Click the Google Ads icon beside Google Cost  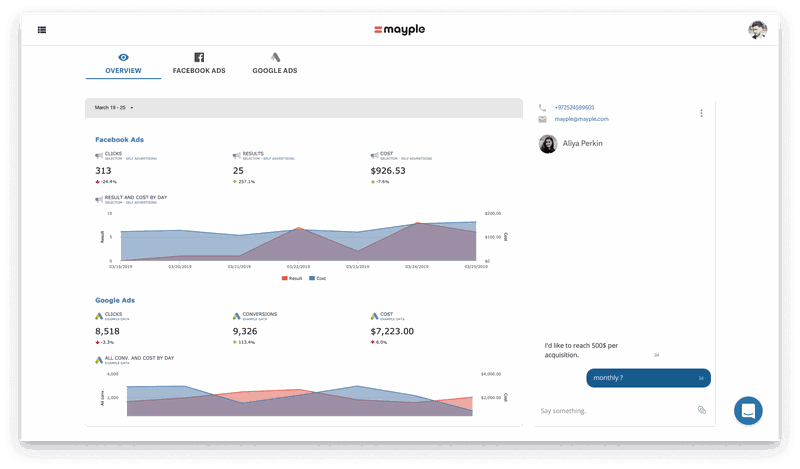pos(374,316)
